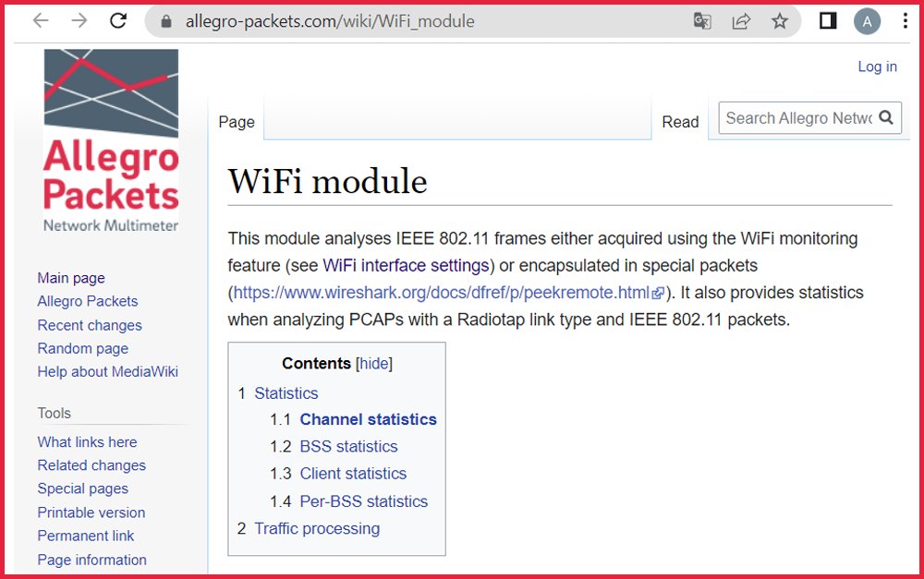Open Special pages
This screenshot has height=579, width=924.
point(82,489)
